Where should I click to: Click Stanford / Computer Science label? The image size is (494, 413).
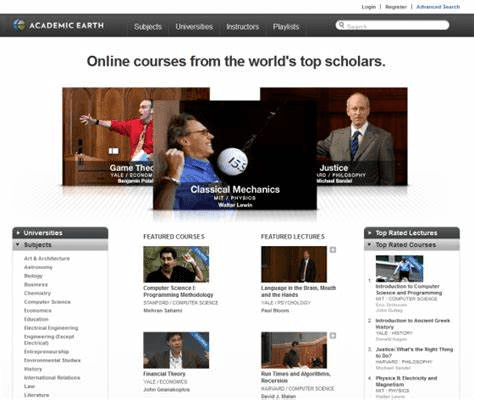[181, 303]
